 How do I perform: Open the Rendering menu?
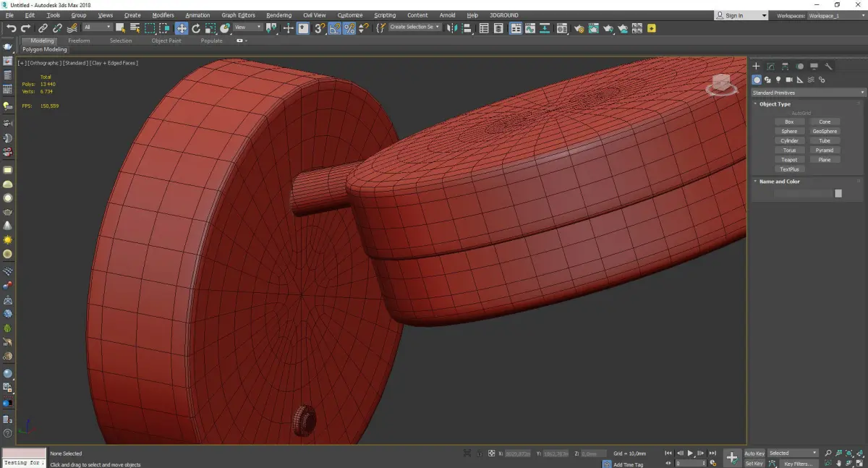pos(278,15)
